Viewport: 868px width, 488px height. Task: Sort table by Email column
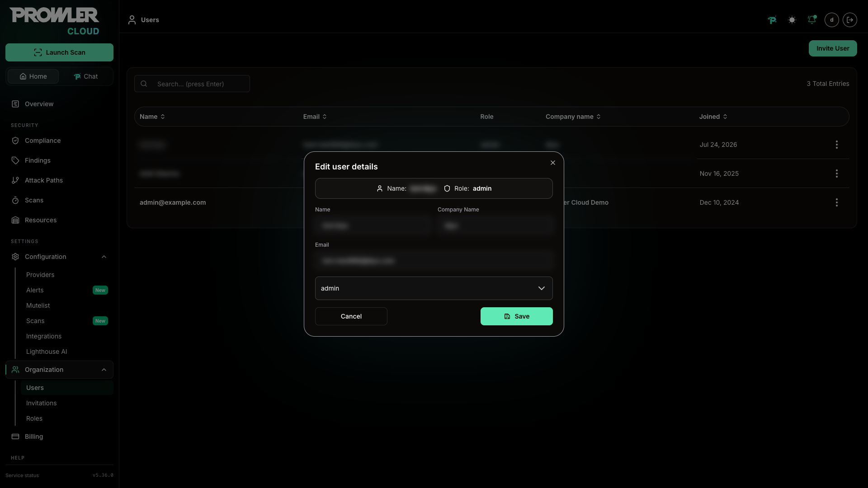click(x=315, y=117)
